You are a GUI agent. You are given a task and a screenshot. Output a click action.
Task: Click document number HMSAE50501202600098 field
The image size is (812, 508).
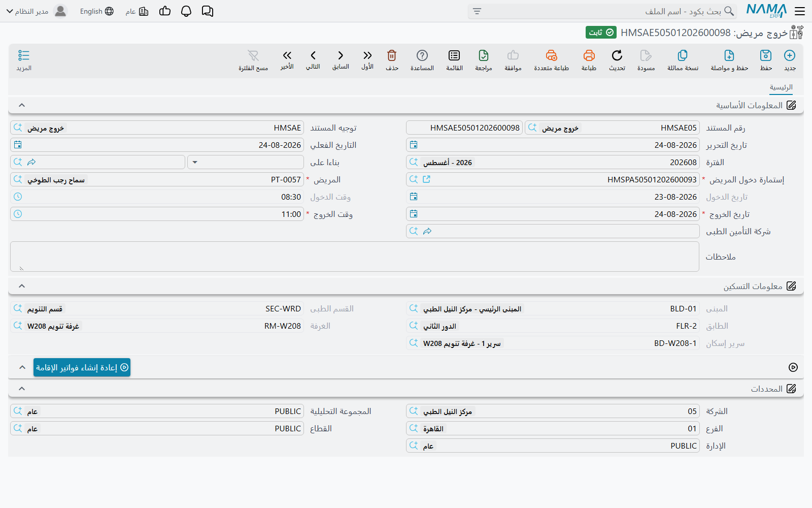pos(464,128)
